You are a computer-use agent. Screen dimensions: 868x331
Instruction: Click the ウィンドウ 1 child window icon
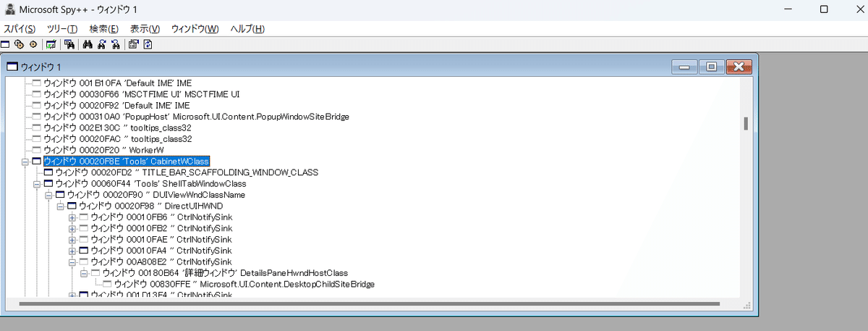pos(12,67)
